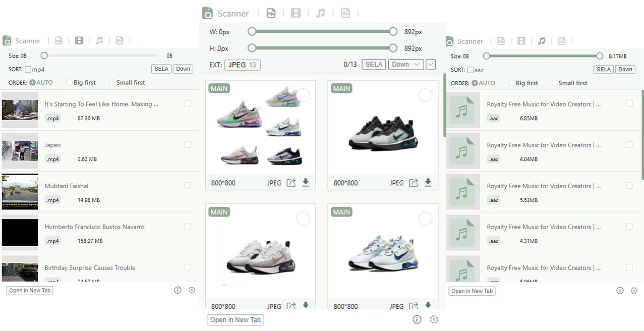The image size is (644, 331).
Task: Click Open in New Tab in left video panel
Action: click(x=30, y=291)
